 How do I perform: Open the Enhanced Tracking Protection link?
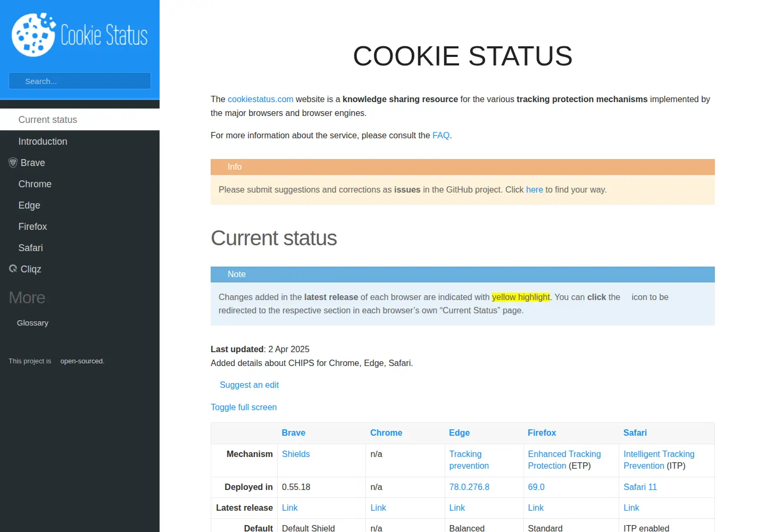click(x=564, y=460)
